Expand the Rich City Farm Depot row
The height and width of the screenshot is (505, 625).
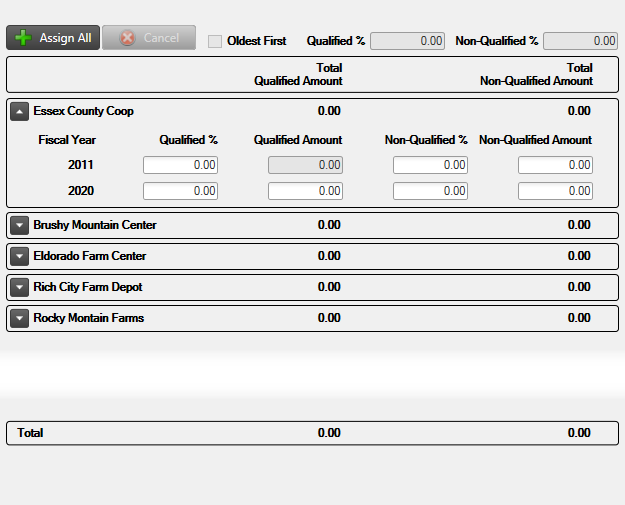click(x=19, y=288)
